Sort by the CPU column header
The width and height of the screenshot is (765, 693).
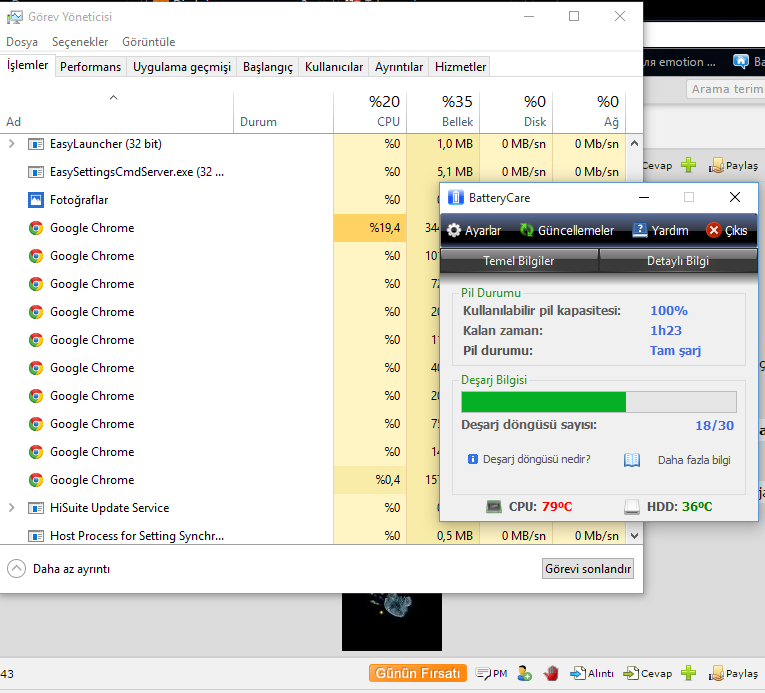[x=370, y=111]
